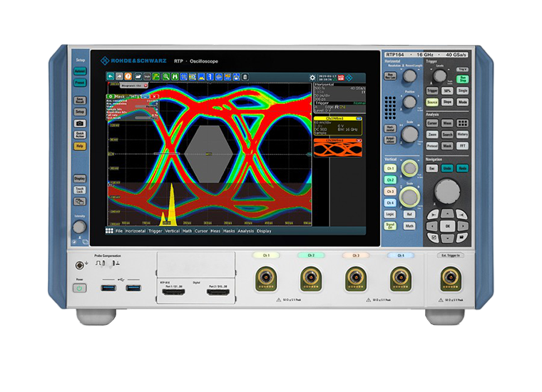Image resolution: width=542 pixels, height=392 pixels.
Task: Open the Masks menu on screen
Action: click(229, 231)
